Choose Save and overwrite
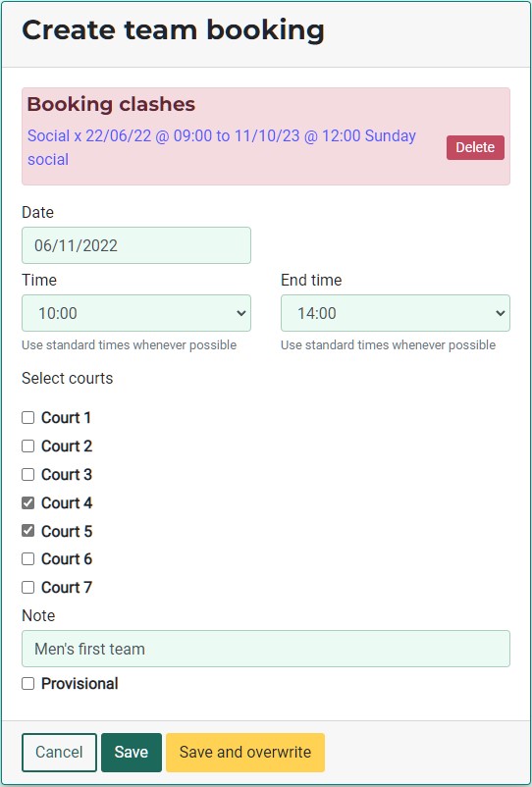 [245, 753]
